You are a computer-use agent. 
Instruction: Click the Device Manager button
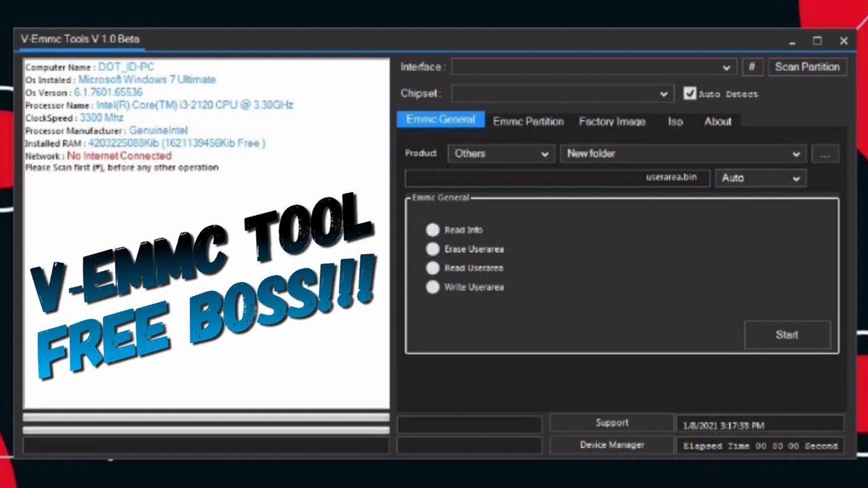click(x=612, y=445)
